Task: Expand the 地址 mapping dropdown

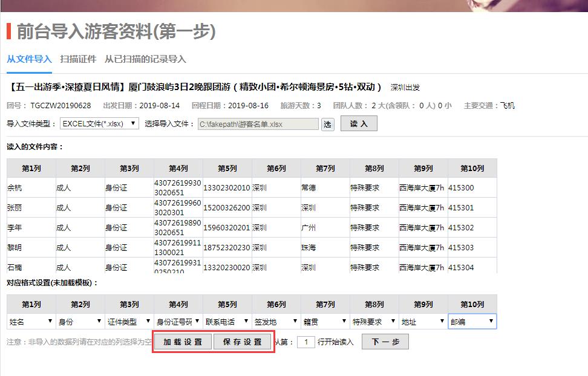Action: (423, 322)
